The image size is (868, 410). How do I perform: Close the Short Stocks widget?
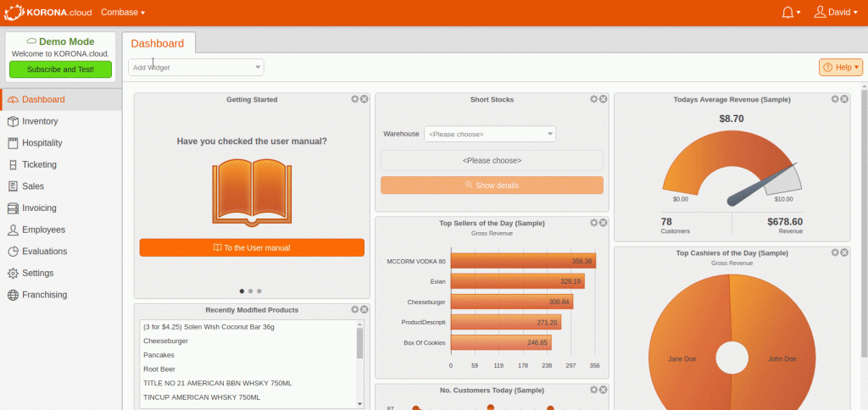pyautogui.click(x=604, y=99)
